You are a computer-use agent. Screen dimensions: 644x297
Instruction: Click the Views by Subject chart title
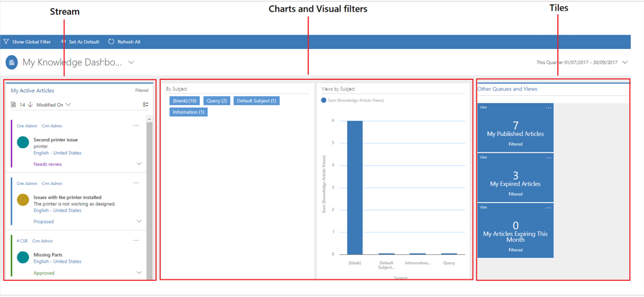[x=338, y=89]
